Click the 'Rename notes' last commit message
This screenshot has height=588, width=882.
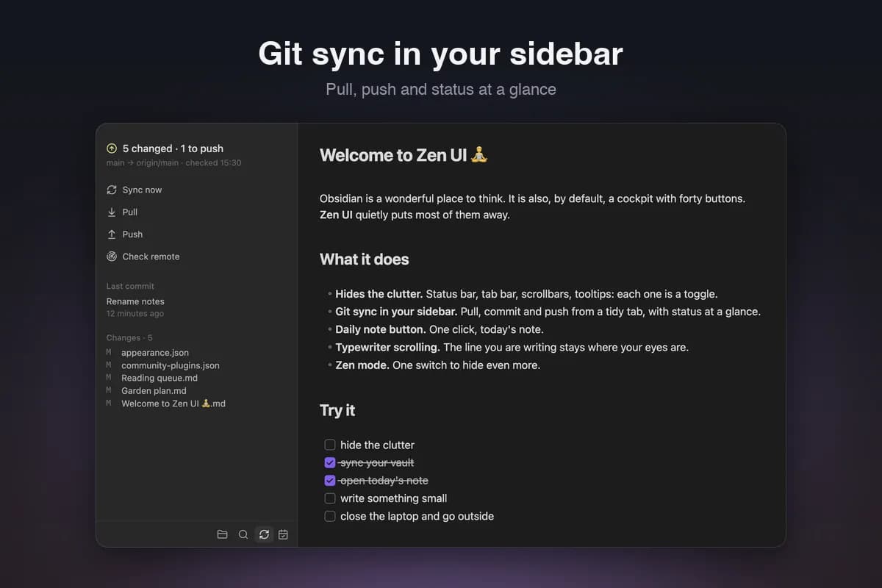(x=135, y=301)
